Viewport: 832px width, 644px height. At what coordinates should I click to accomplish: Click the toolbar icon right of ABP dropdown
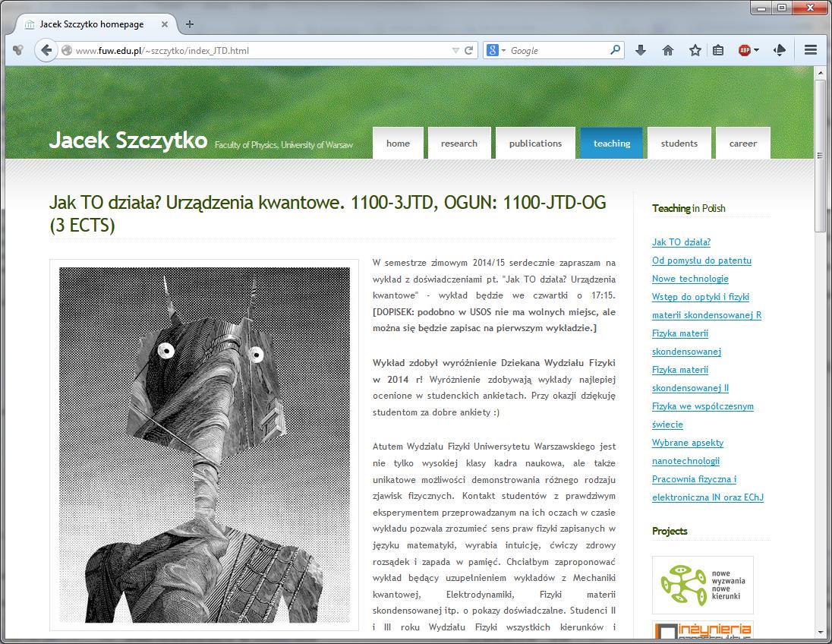coord(780,50)
